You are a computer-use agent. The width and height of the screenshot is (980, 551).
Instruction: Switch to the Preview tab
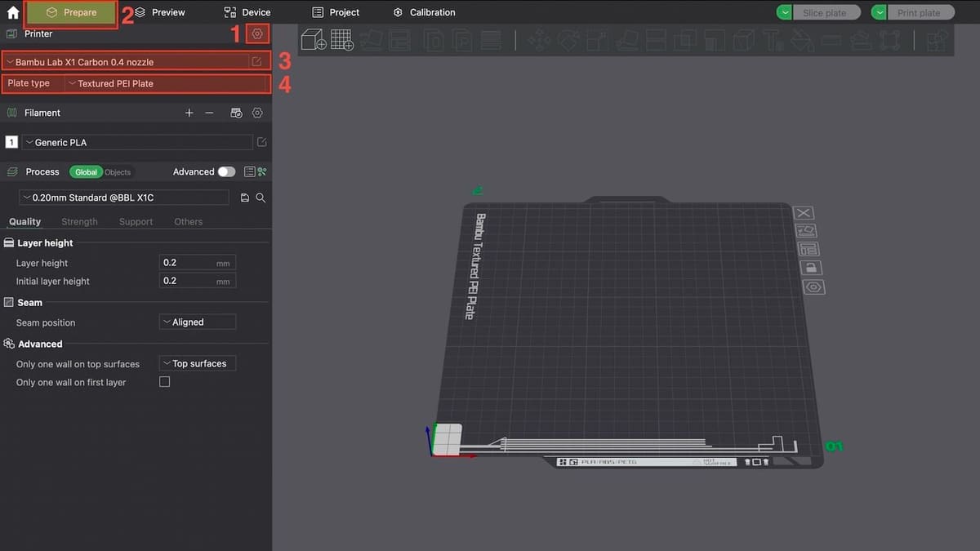point(159,12)
